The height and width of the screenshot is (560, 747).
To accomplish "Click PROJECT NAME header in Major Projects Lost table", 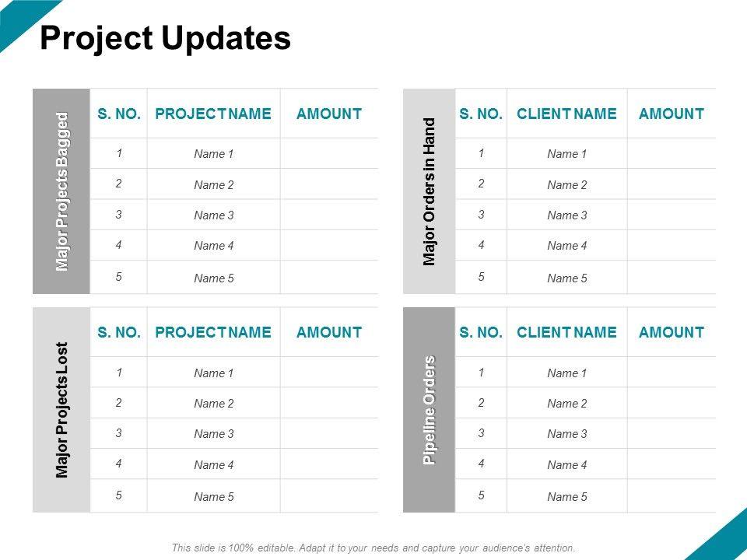I will point(213,333).
